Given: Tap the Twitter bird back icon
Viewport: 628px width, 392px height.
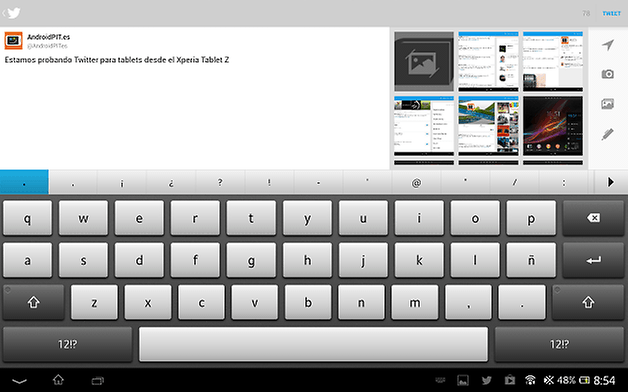Looking at the screenshot, I should (x=12, y=13).
